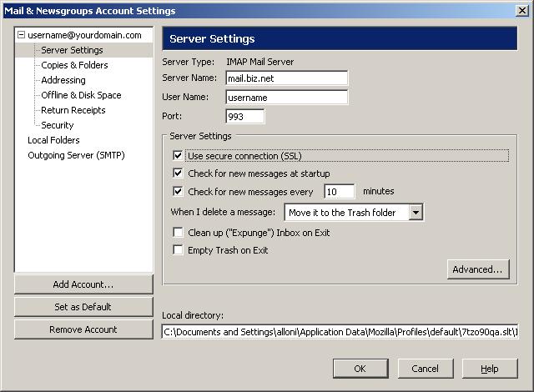Toggle Check for new messages at startup

point(178,173)
